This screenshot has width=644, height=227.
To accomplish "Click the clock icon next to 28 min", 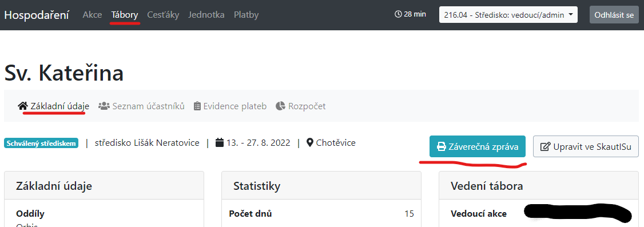I will 398,14.
